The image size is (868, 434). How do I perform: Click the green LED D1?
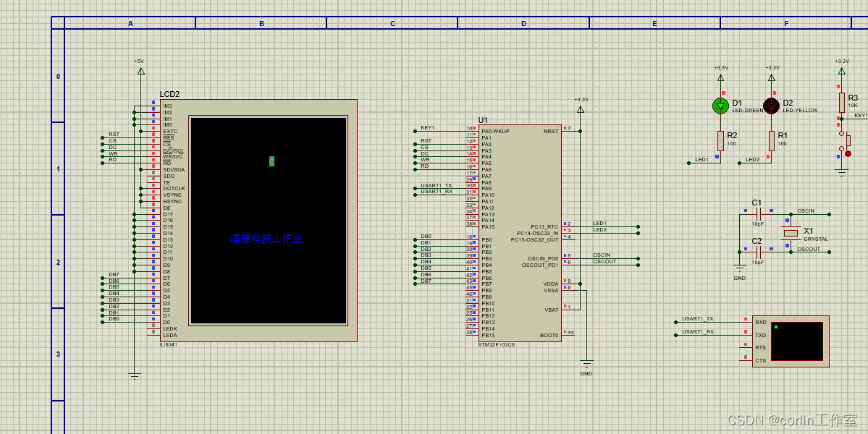[719, 106]
